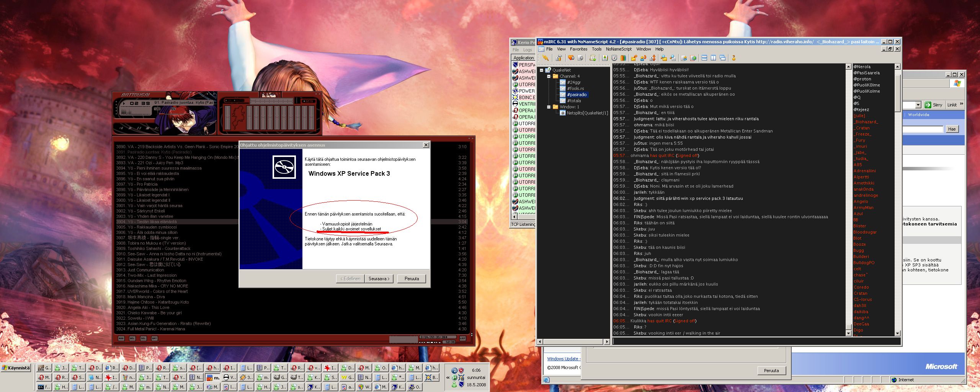Click the lightning-bolt Connect icon in mIRC toolbar

545,58
